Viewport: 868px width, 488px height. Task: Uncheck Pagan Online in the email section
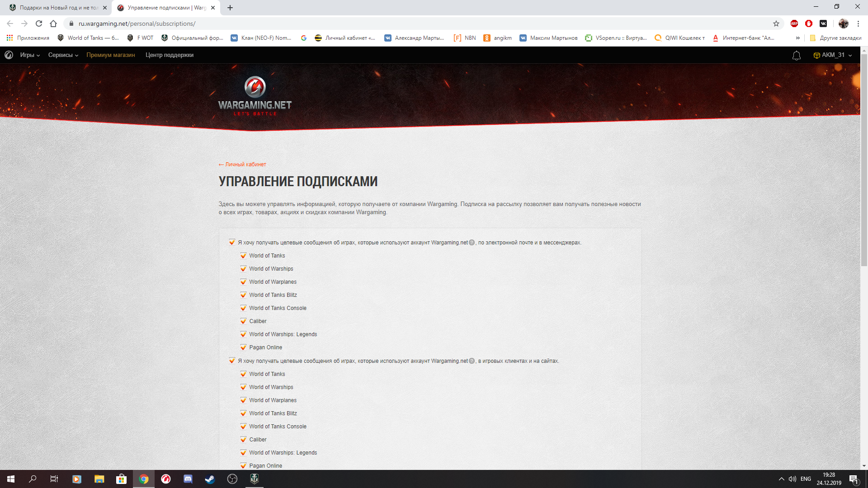coord(243,347)
